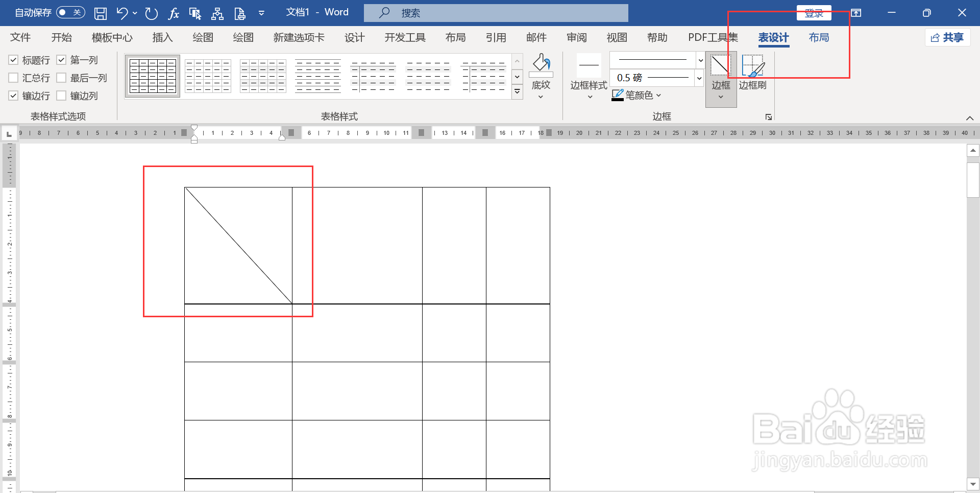Click the 登录 sign-in button
980x493 pixels.
[814, 13]
